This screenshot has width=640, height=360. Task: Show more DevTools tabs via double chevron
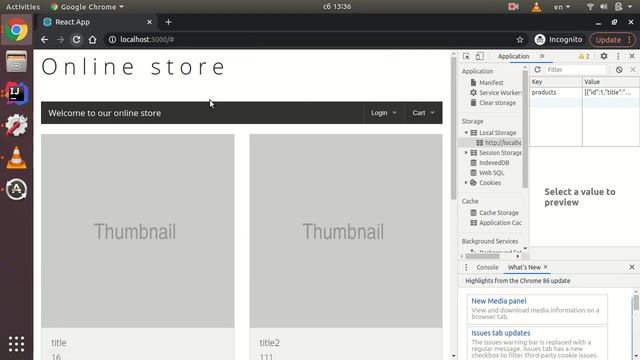pos(542,56)
